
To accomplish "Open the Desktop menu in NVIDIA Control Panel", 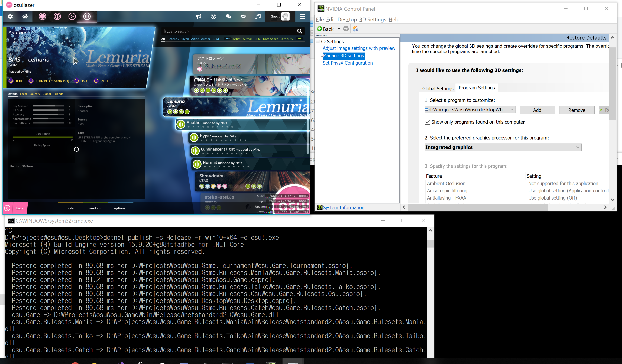I will pos(347,19).
